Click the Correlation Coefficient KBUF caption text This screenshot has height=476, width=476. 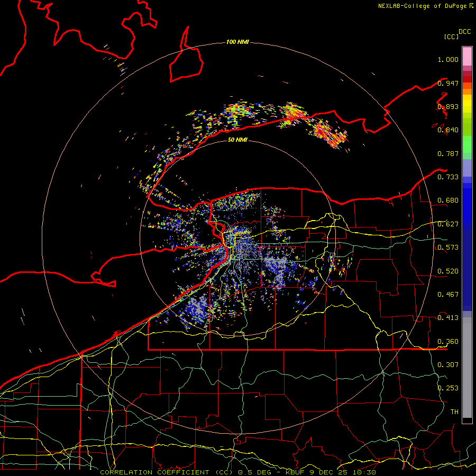click(238, 472)
